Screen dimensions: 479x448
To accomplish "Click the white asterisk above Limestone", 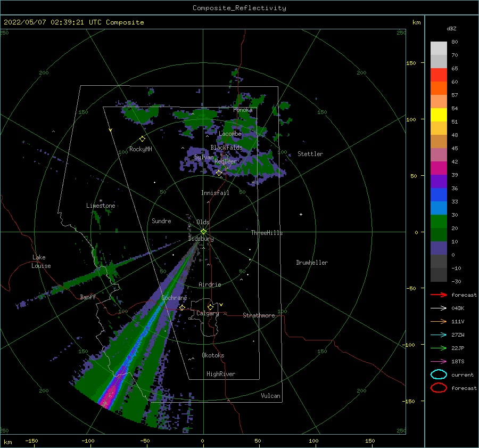I will point(101,201).
